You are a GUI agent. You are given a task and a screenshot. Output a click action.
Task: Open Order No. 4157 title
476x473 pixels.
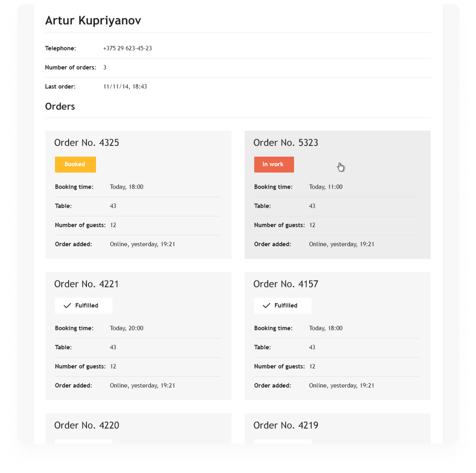[286, 284]
